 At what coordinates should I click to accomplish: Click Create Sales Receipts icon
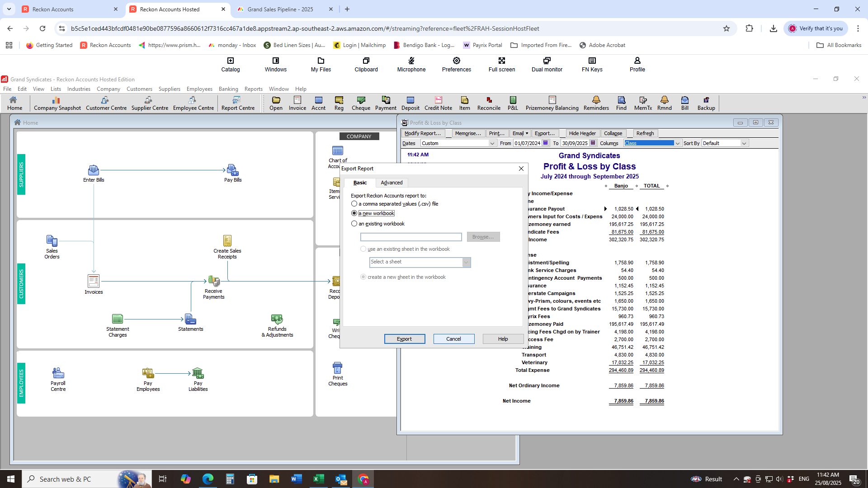227,247
